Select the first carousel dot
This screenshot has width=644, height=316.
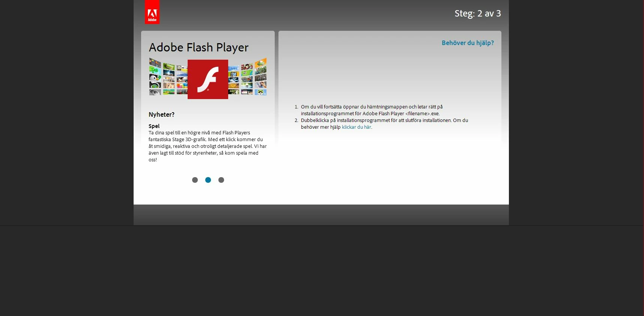(x=195, y=180)
